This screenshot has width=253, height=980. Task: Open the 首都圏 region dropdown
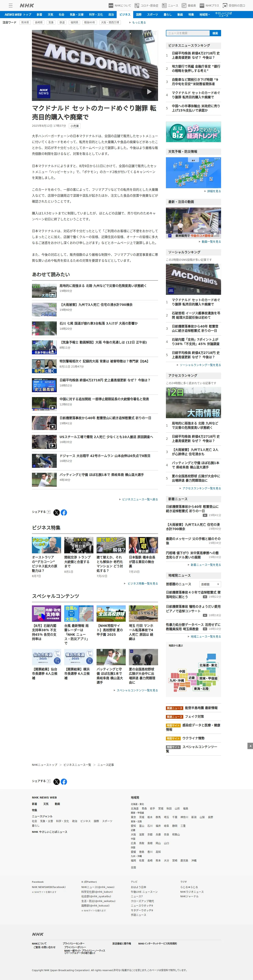click(x=210, y=584)
